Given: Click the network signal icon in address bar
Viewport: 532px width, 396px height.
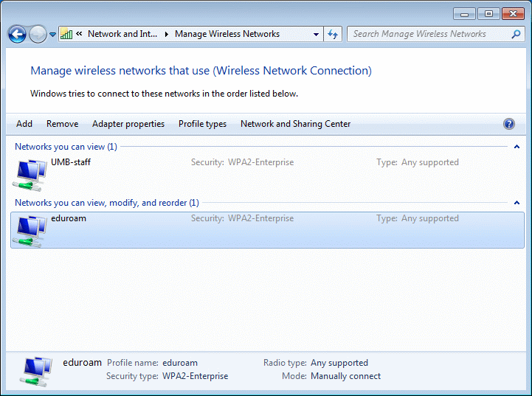Looking at the screenshot, I should pos(66,34).
